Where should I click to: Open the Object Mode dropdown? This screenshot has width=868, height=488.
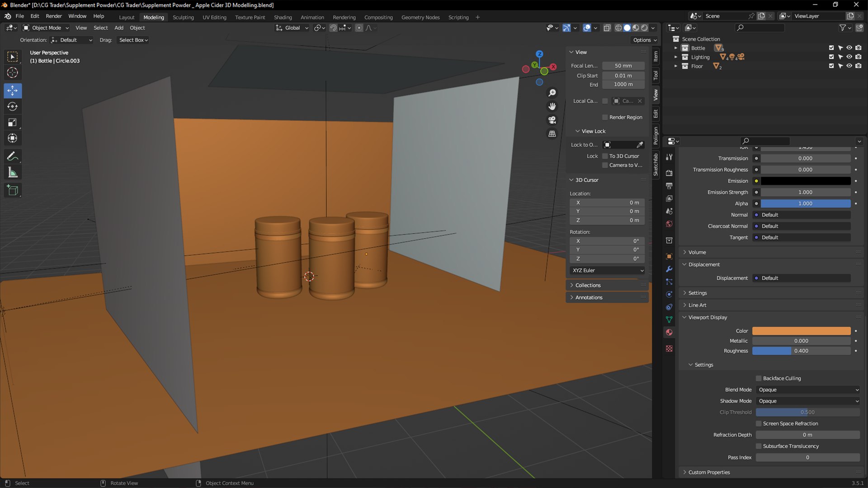(x=46, y=28)
